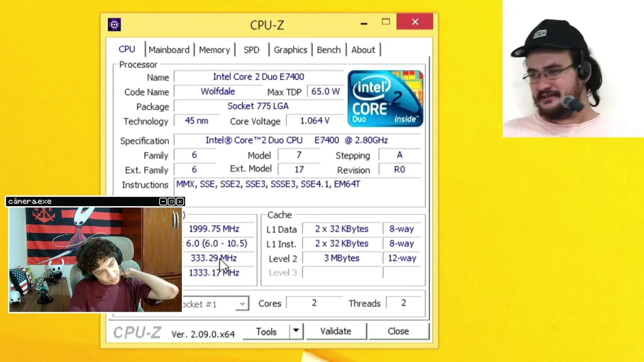Open the Graphics tab
Viewport: 644px width, 362px height.
290,50
